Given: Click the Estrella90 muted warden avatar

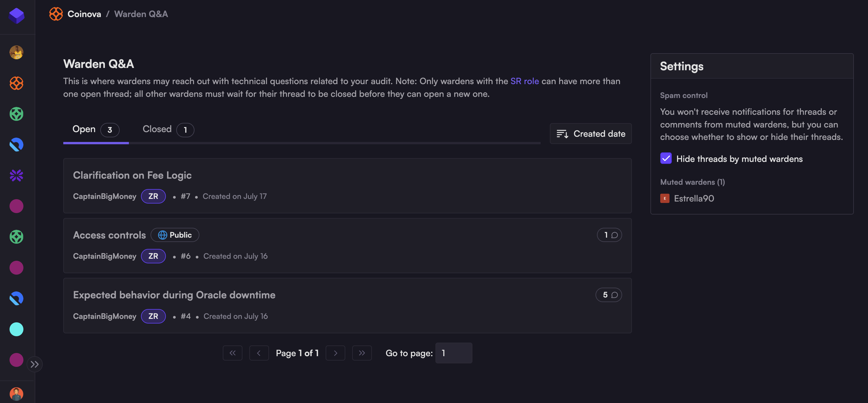Looking at the screenshot, I should point(665,198).
